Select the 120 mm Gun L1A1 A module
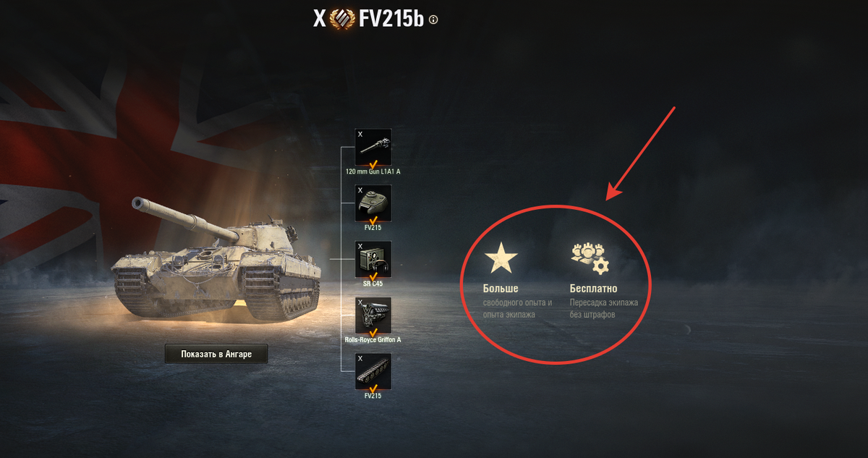868x458 pixels. tap(373, 148)
